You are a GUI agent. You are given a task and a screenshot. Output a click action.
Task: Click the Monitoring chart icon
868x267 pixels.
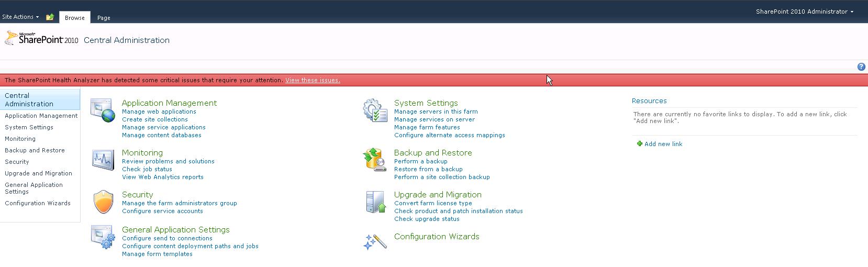[103, 160]
